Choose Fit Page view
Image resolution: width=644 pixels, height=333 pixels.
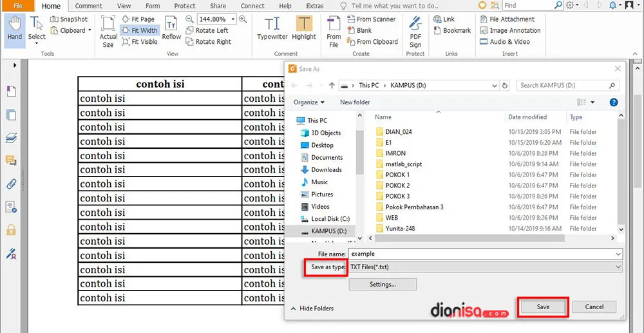(138, 19)
